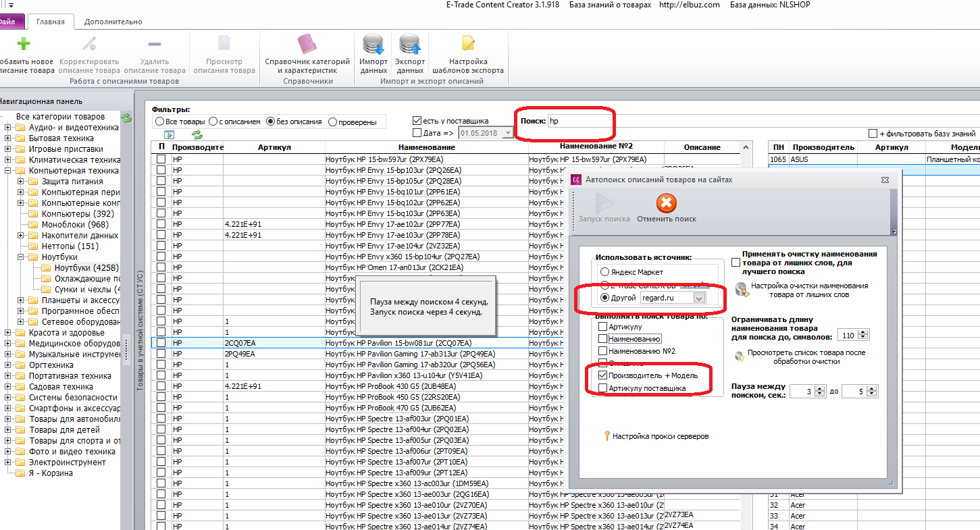Check search by 'Наименованию №2' option
This screenshot has width=980, height=530.
[x=603, y=351]
